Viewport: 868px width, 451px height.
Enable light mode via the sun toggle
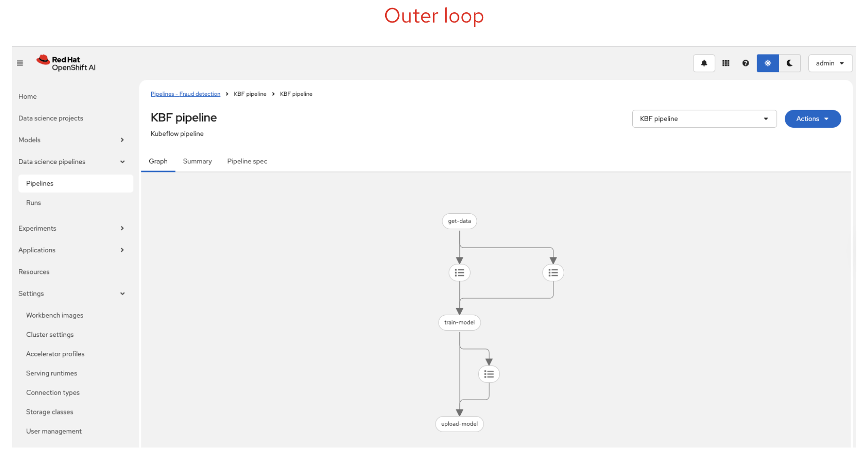coord(767,63)
